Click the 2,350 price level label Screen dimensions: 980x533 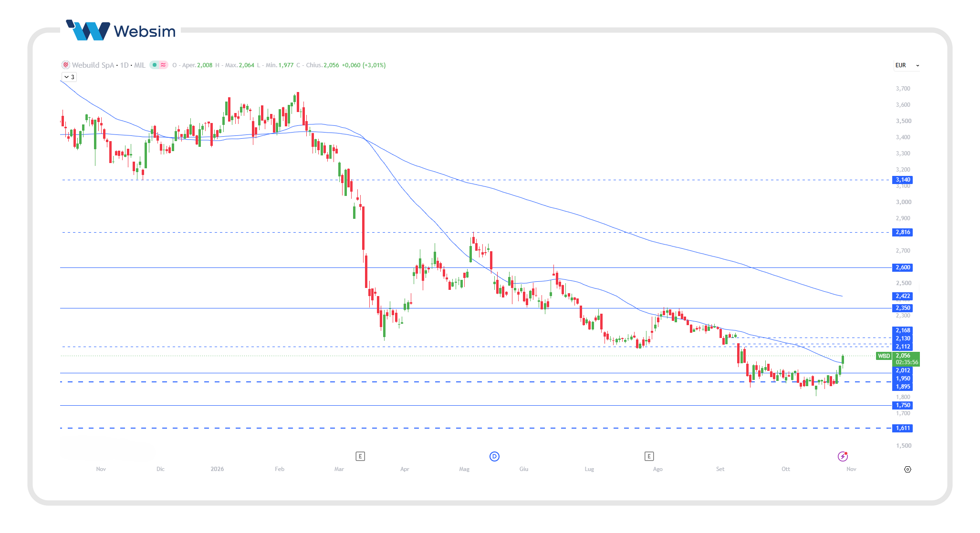point(902,308)
